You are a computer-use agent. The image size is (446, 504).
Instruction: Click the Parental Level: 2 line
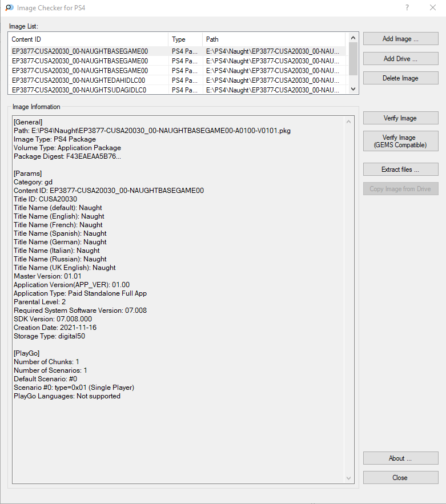(39, 302)
